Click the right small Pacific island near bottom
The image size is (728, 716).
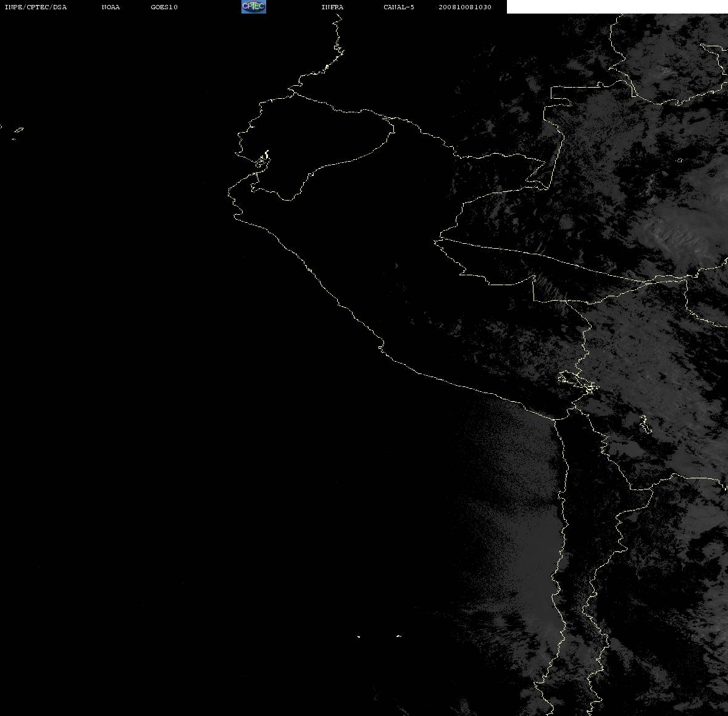[399, 636]
